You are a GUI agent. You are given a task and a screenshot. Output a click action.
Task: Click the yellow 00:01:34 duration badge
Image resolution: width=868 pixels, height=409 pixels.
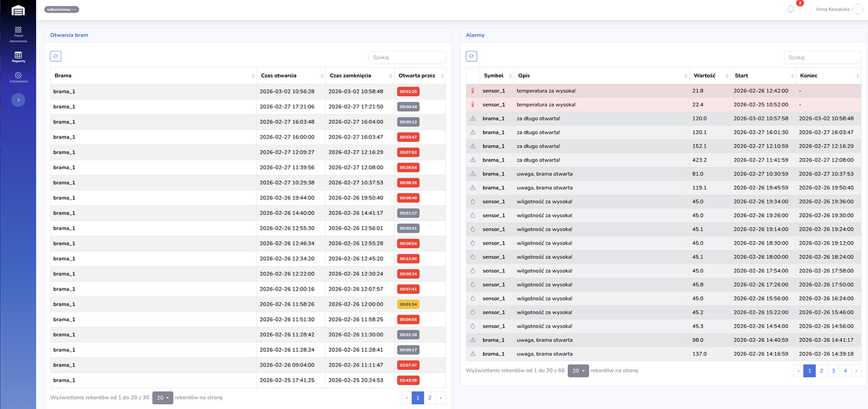coord(408,304)
